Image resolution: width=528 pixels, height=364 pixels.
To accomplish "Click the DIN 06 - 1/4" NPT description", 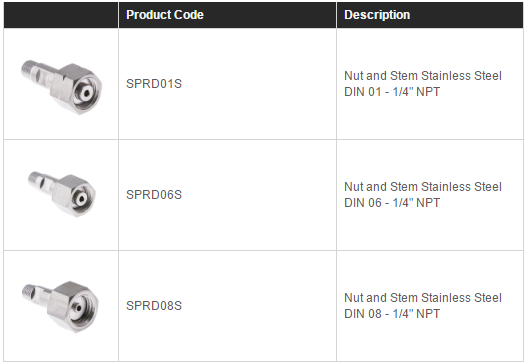I will point(392,203).
